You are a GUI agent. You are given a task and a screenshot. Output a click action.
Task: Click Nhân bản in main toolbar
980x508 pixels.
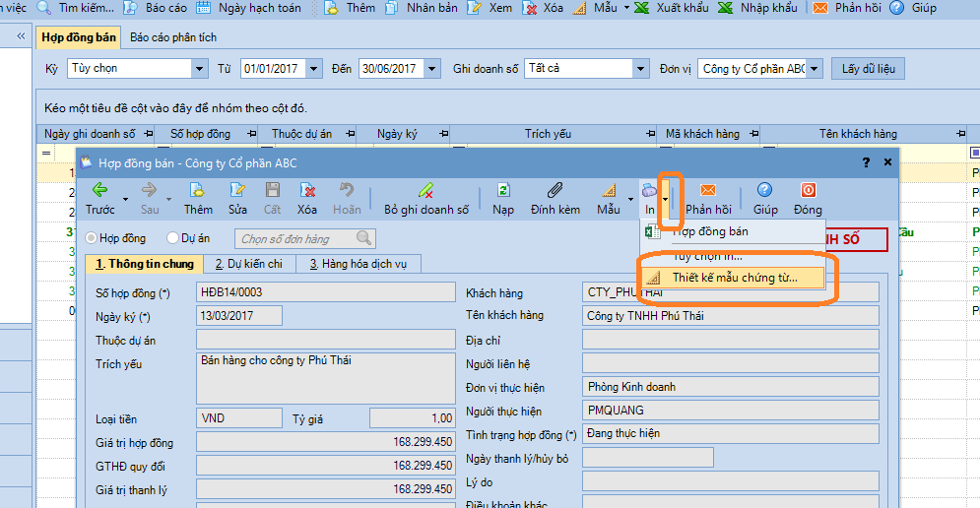click(421, 8)
